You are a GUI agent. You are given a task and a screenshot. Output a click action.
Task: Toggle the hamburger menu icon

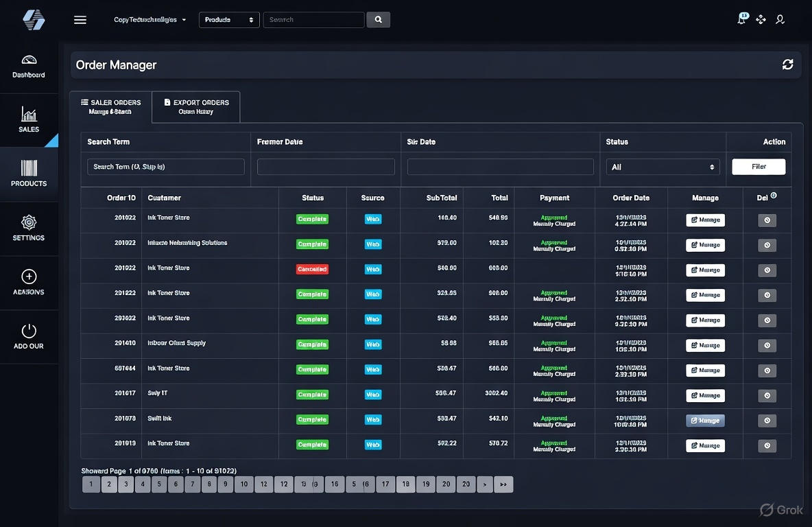80,20
